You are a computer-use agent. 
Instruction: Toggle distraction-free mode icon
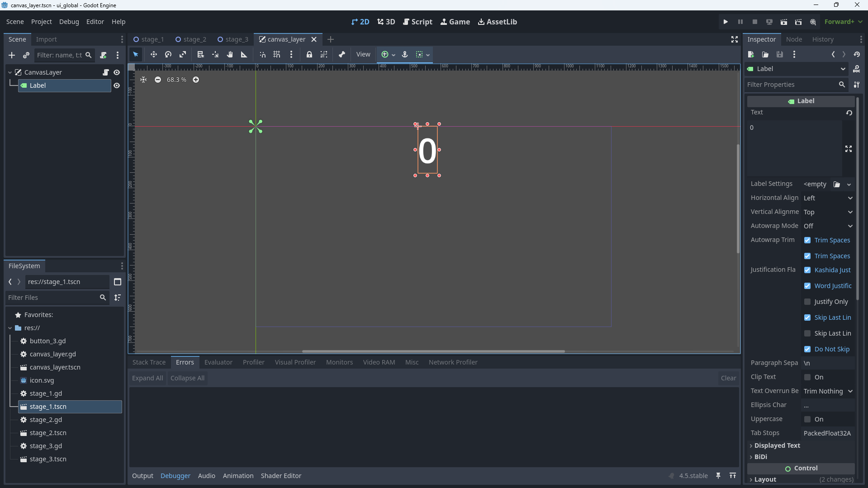click(x=735, y=39)
